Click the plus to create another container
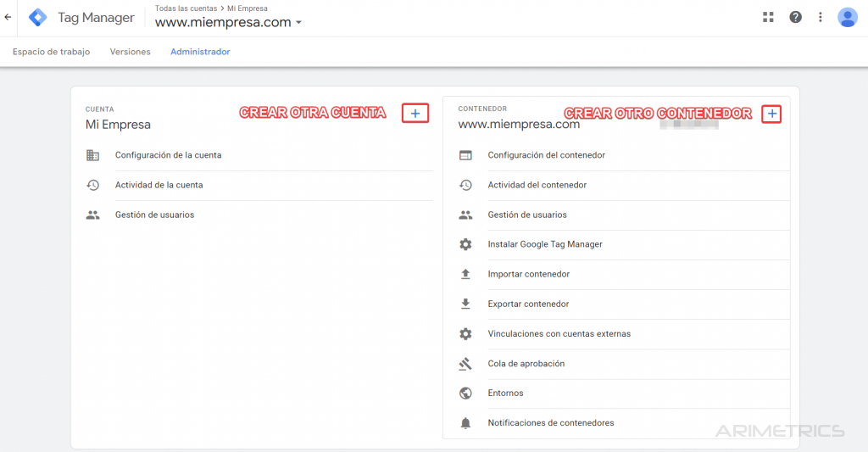868x452 pixels. tap(771, 114)
